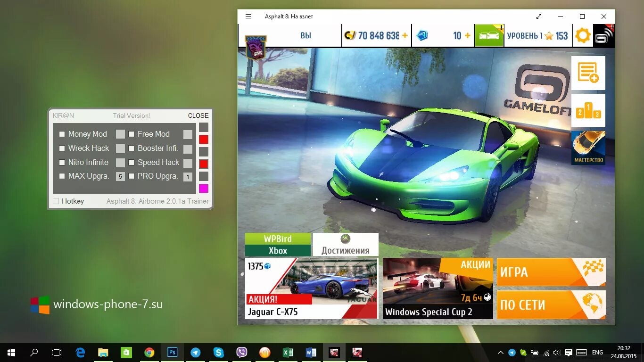This screenshot has width=644, height=362.
Task: Open the АКЦИИ orange promo label
Action: [475, 264]
